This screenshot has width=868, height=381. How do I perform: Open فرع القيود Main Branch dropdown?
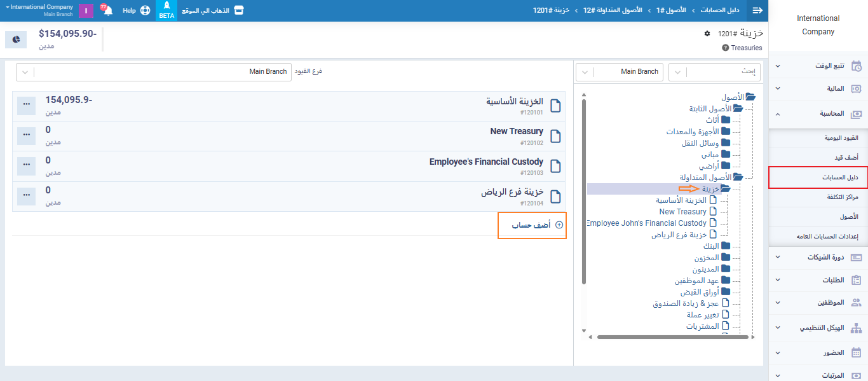(153, 72)
